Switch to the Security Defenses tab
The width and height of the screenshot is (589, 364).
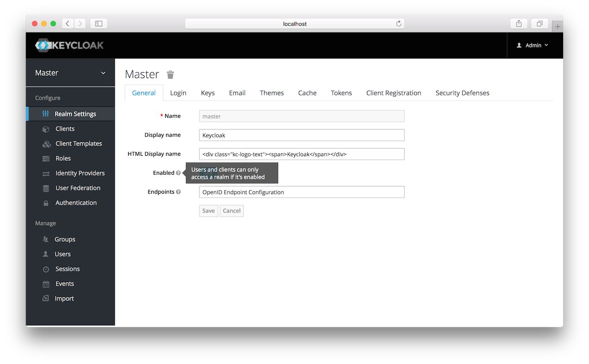(462, 93)
